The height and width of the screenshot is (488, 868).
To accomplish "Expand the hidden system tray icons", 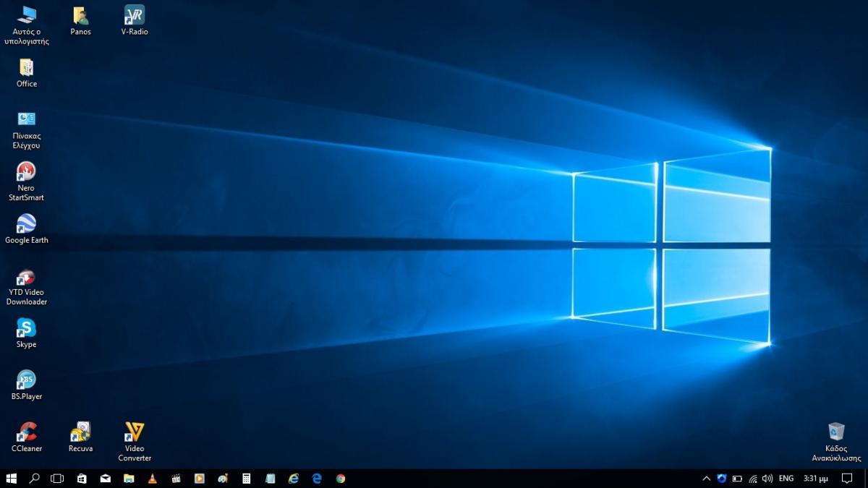I will [x=707, y=479].
